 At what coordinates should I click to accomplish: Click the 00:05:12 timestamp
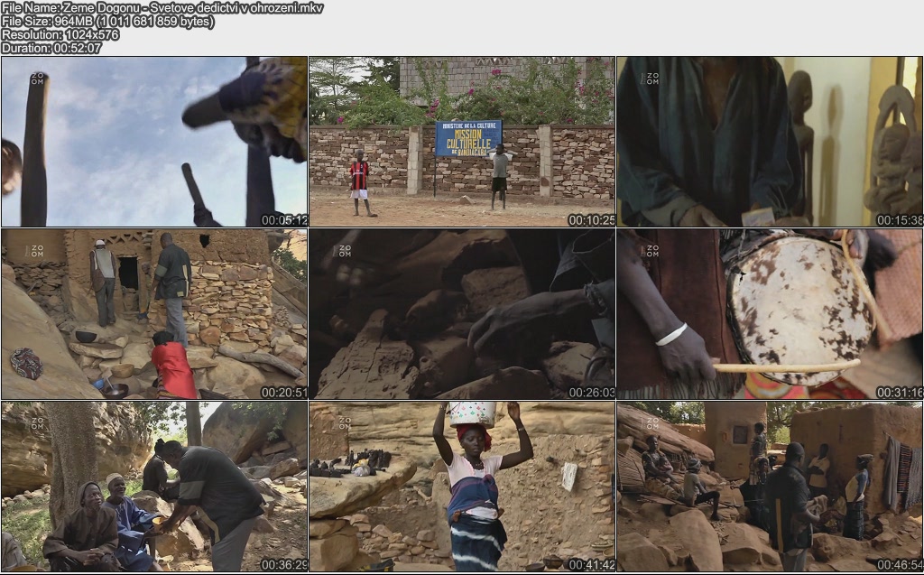click(284, 220)
